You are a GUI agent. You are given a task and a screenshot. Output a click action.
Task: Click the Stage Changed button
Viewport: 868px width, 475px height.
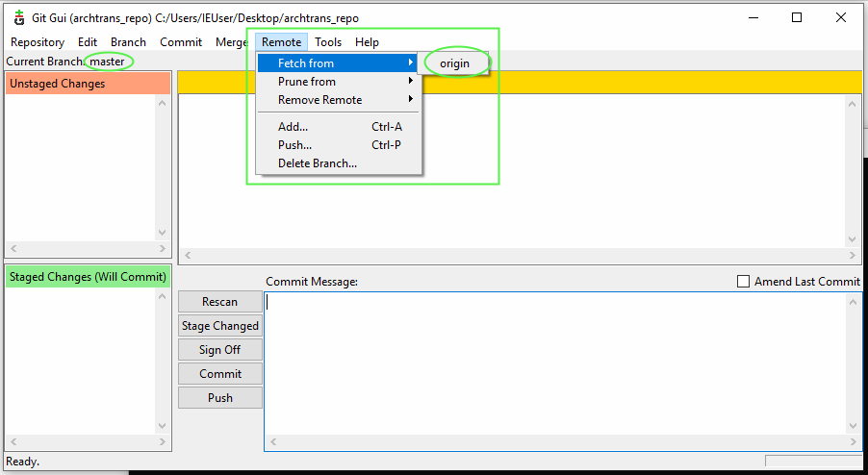[x=219, y=326]
